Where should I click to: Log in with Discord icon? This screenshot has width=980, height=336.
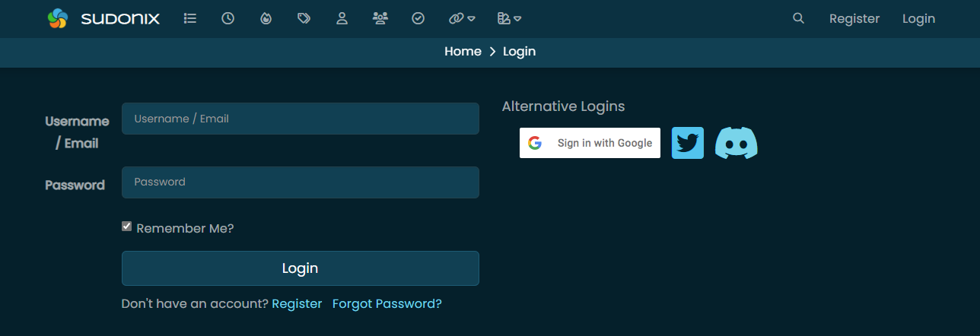pyautogui.click(x=737, y=143)
